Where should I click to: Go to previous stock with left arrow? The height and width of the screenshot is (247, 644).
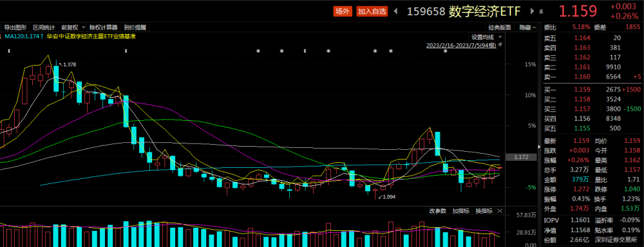point(395,12)
